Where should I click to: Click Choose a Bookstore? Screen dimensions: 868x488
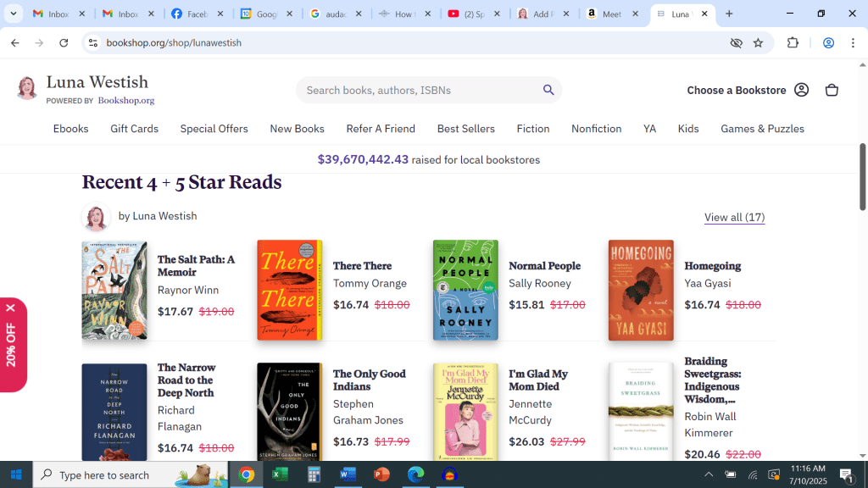pos(736,90)
